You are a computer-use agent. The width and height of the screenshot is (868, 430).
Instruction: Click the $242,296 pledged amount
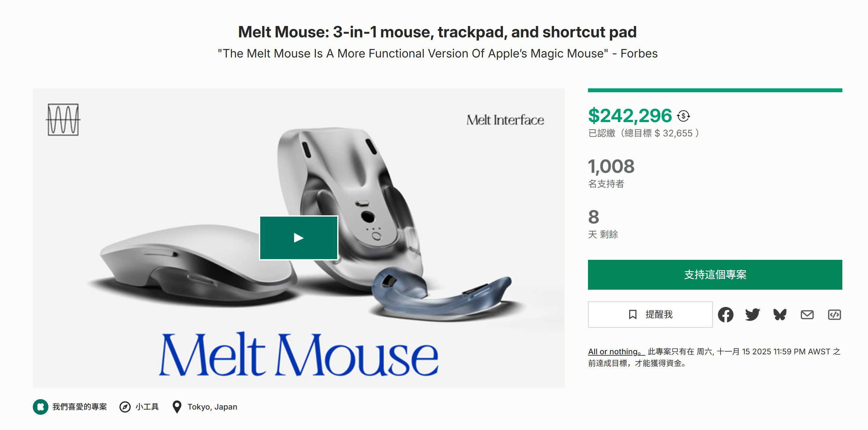click(630, 116)
